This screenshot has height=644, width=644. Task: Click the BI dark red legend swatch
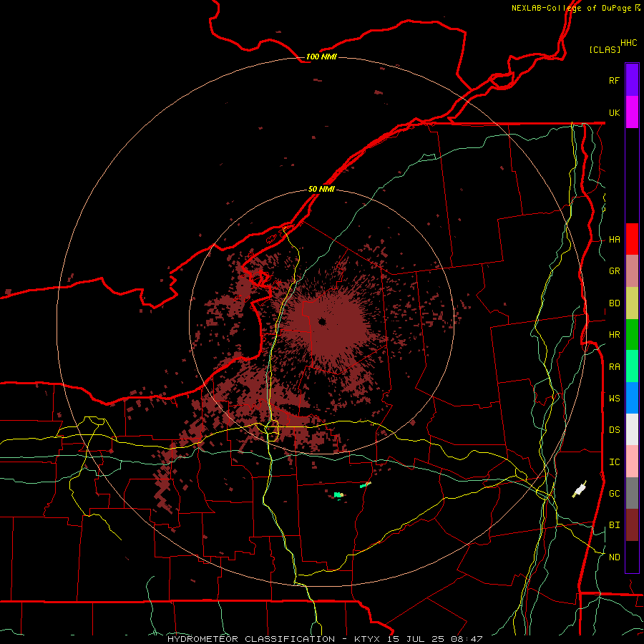point(632,525)
